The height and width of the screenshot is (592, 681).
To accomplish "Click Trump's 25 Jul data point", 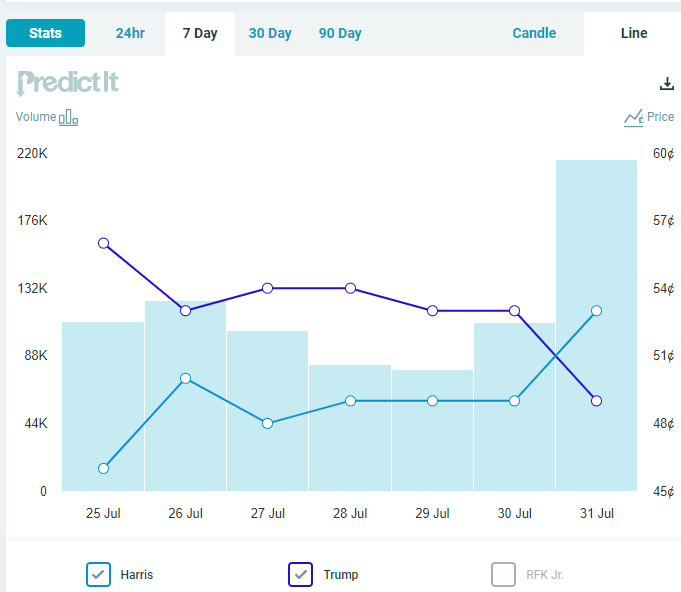I will [103, 243].
